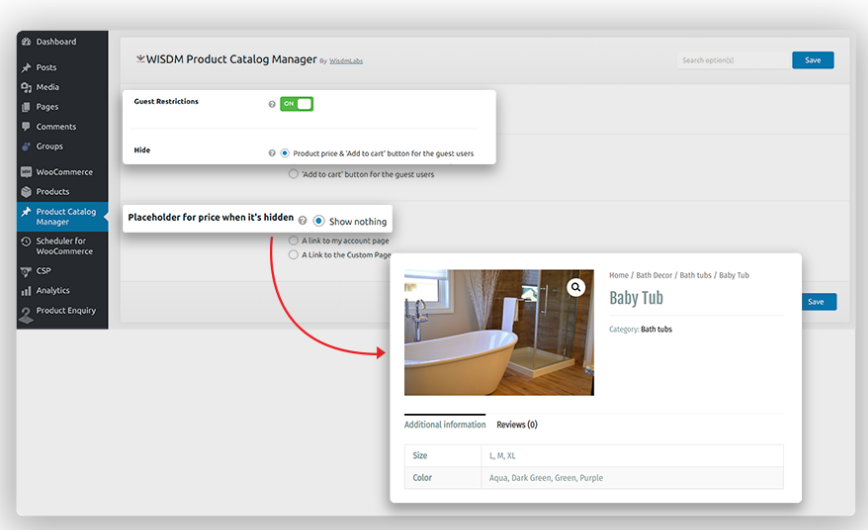Open the WooCommerce menu item

click(x=62, y=172)
